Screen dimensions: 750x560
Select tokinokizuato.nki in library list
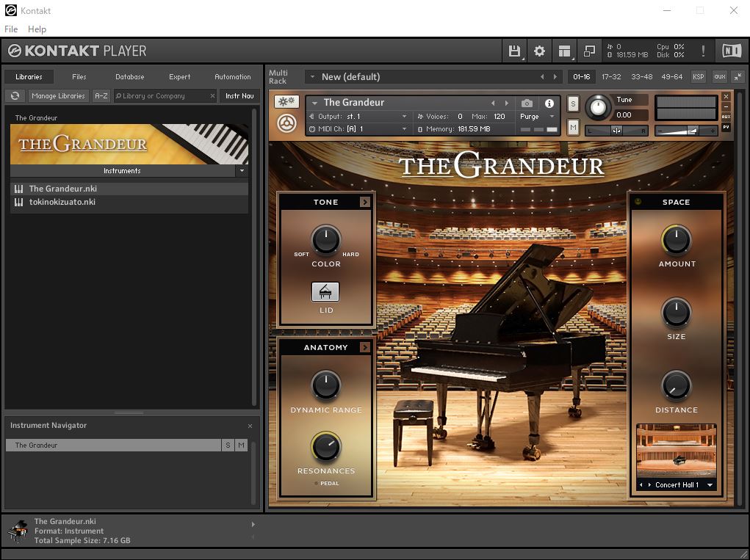pos(129,202)
